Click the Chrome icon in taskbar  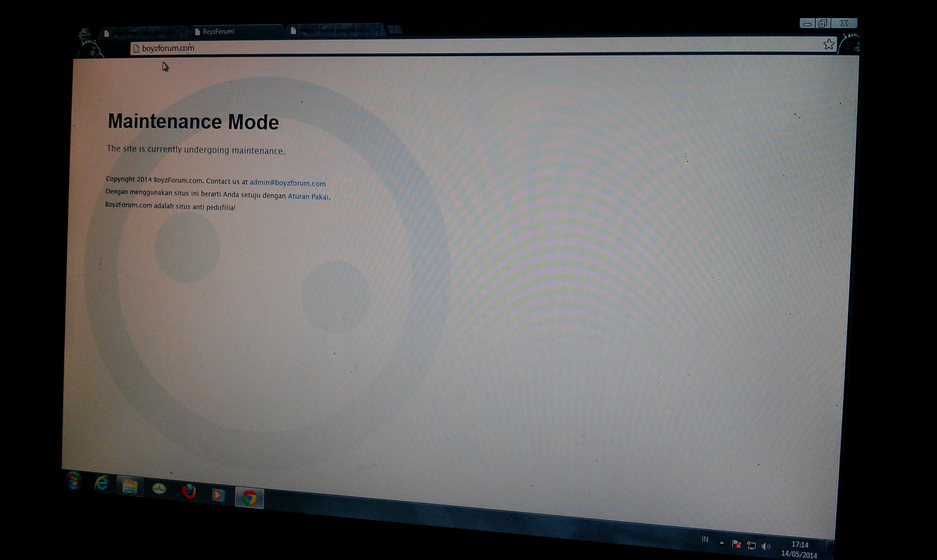pos(249,498)
